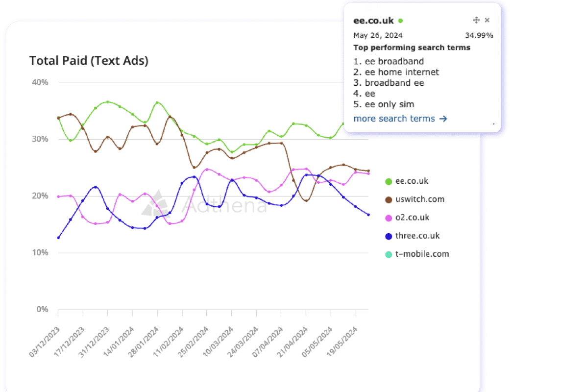Toggle the t-mobile.com series in the legend
Image resolution: width=561 pixels, height=392 pixels.
[422, 254]
